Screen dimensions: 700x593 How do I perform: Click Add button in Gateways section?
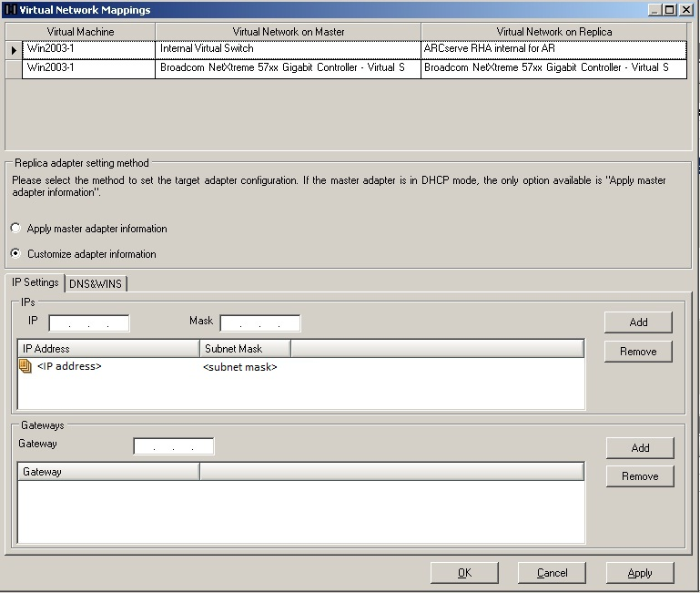(640, 447)
